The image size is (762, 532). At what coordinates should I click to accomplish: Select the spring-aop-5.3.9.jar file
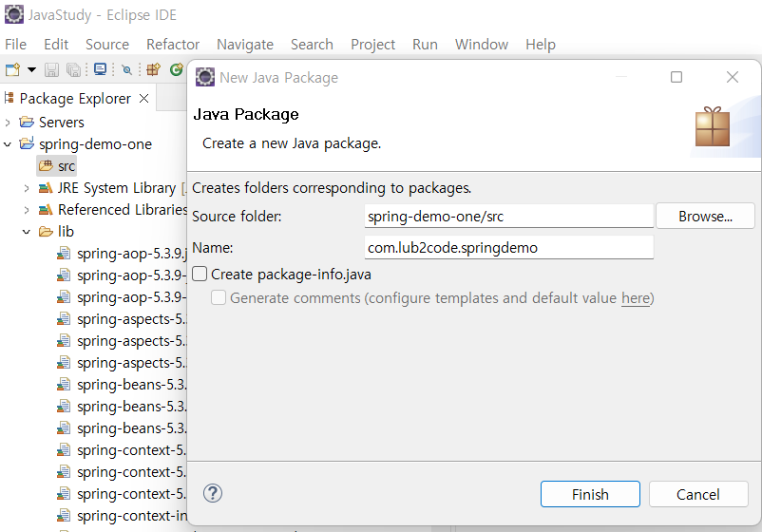122,254
